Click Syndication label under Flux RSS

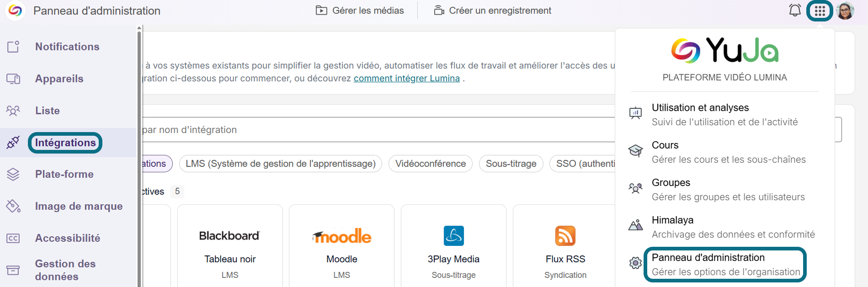(x=565, y=275)
